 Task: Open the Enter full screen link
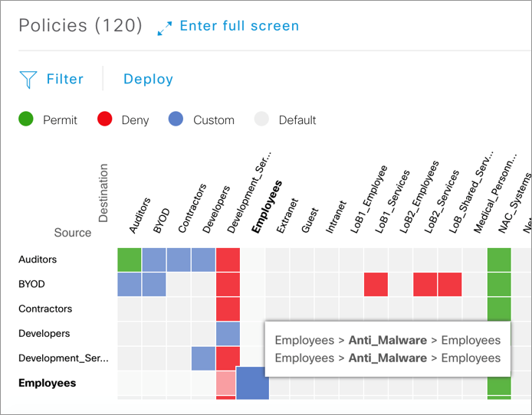239,26
